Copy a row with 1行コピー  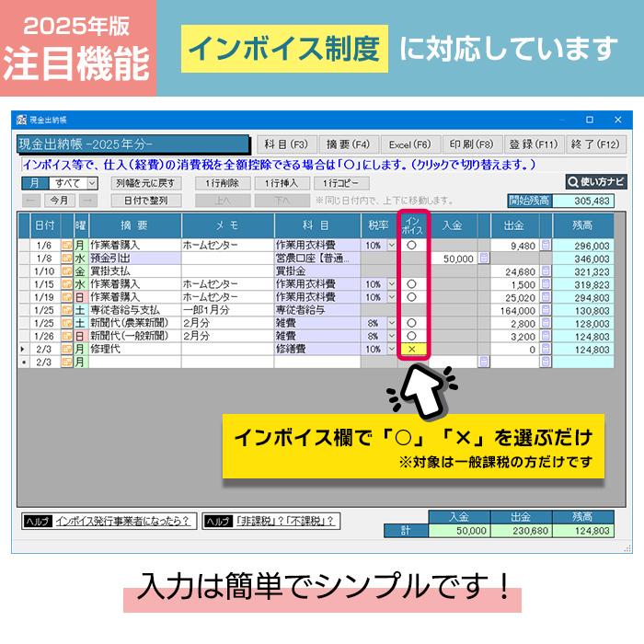coord(341,183)
